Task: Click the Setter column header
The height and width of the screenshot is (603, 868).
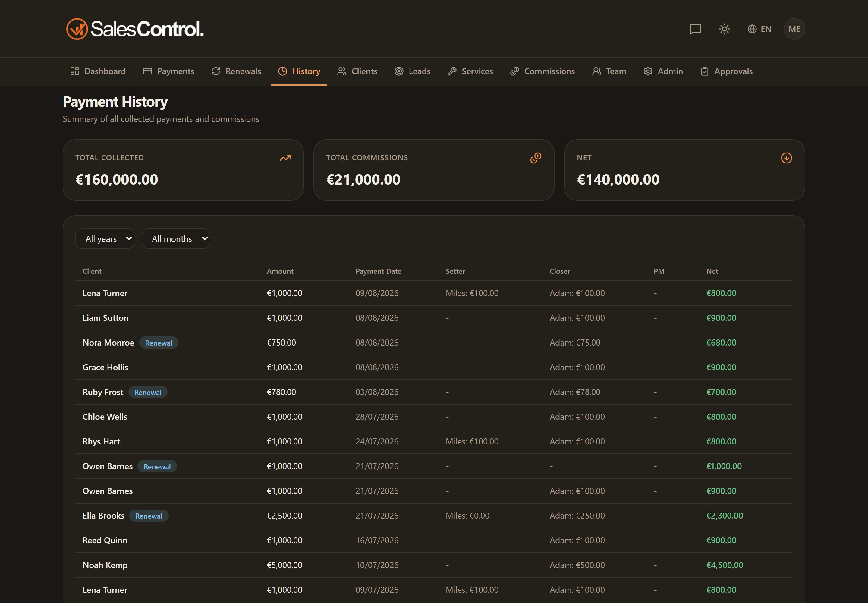Action: point(455,271)
